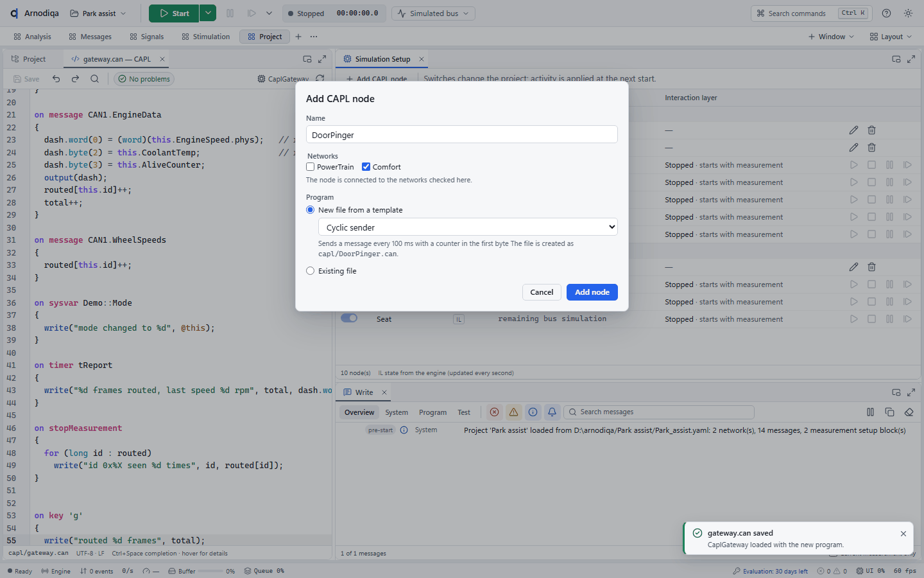
Task: Open search in the gateway.can editor toolbar
Action: point(94,79)
